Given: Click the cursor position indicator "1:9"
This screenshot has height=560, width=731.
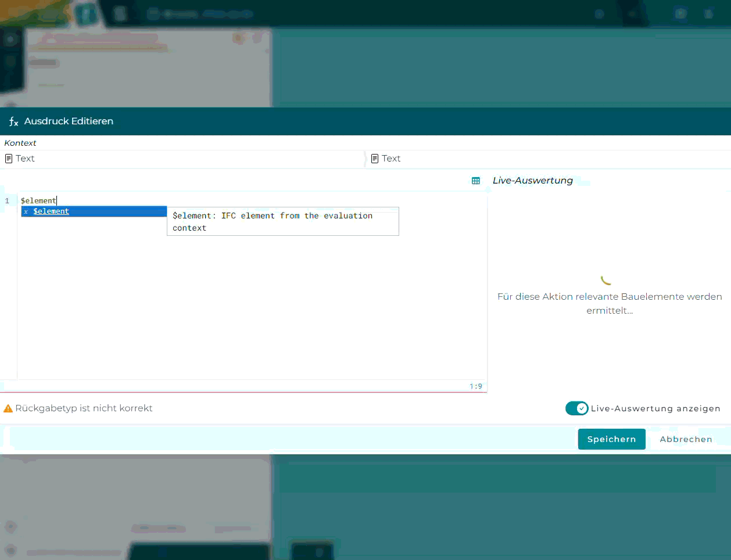Looking at the screenshot, I should (x=476, y=386).
